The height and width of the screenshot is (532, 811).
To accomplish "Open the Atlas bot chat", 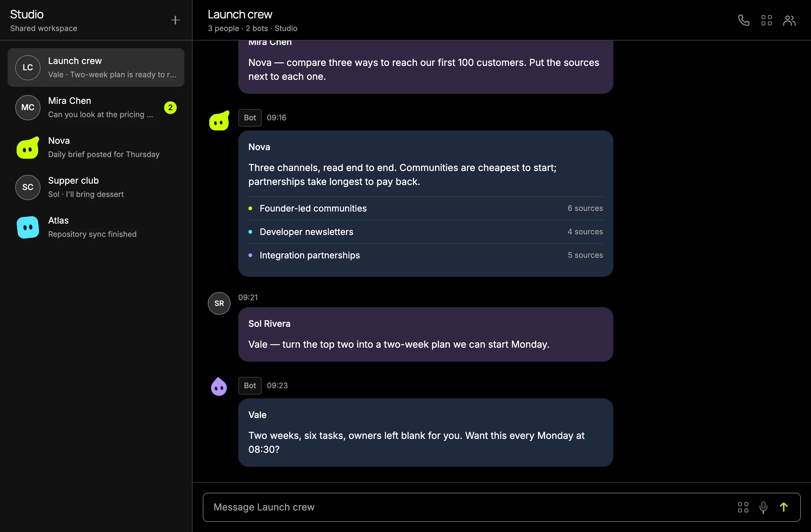I will tap(96, 227).
